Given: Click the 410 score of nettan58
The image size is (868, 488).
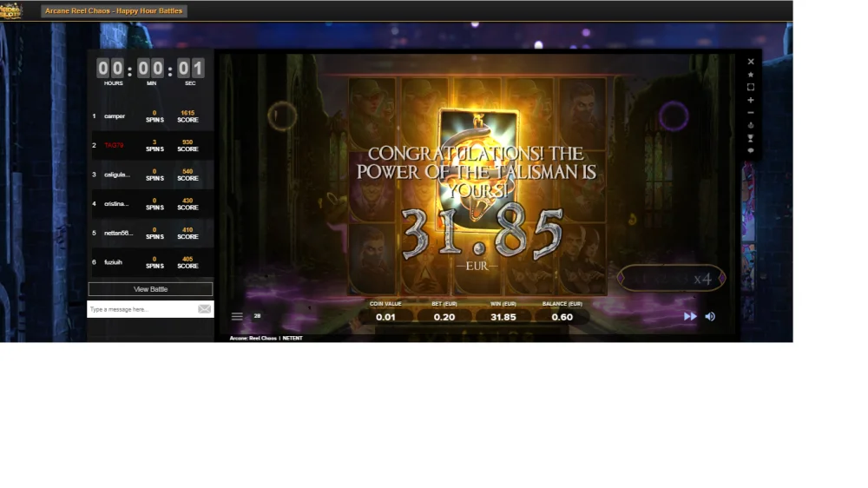Looking at the screenshot, I should [x=187, y=230].
